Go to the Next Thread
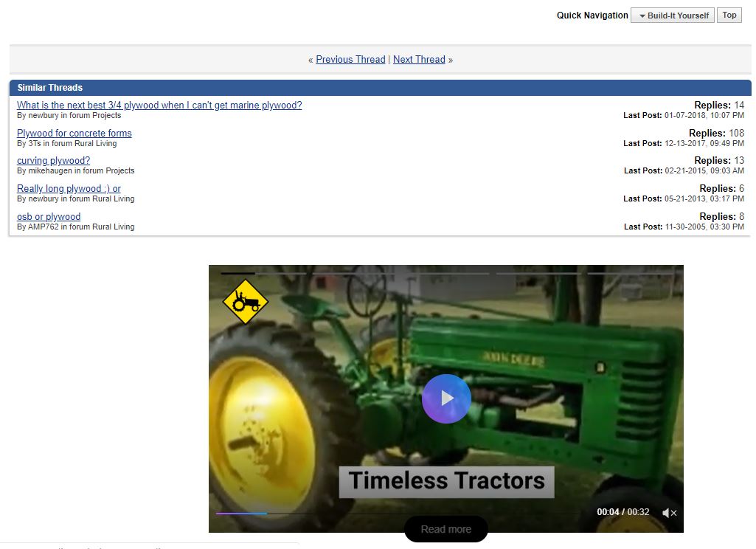This screenshot has height=549, width=756. pos(419,60)
